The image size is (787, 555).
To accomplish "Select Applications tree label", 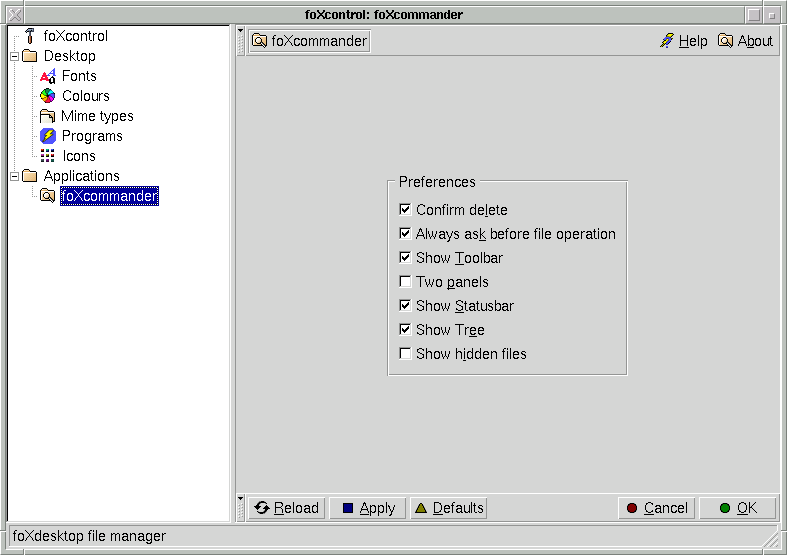I will pyautogui.click(x=82, y=176).
